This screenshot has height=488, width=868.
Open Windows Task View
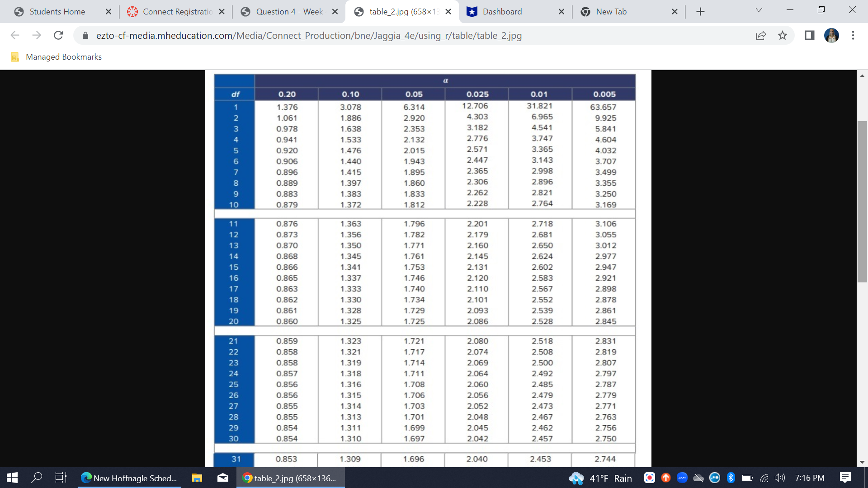[61, 478]
